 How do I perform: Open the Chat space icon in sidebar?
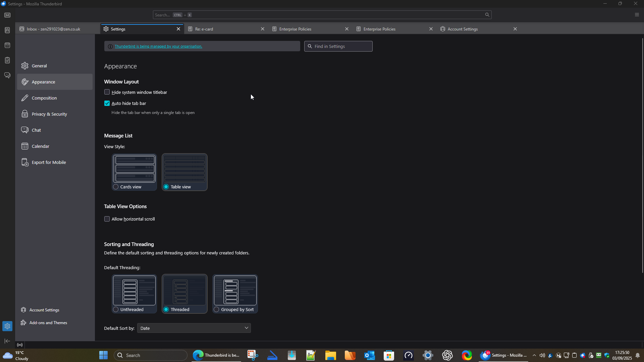[7, 75]
